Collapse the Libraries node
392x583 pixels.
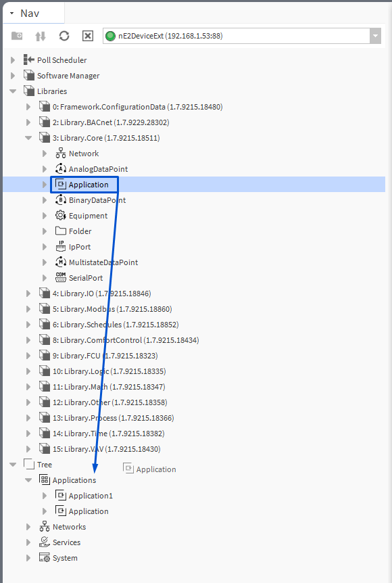12,91
